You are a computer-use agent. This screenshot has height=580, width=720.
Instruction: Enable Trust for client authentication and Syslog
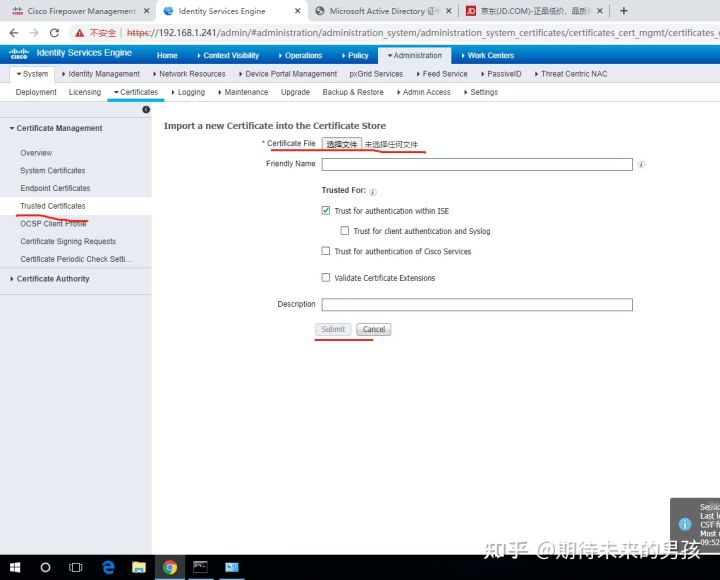point(344,231)
